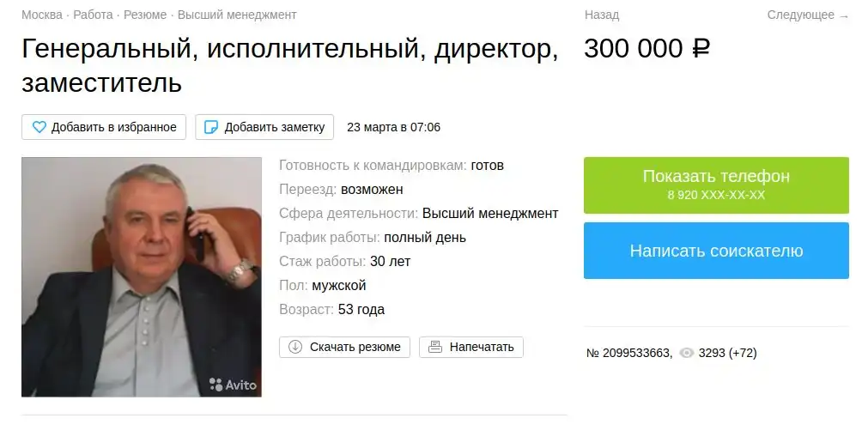Open the Резюме breadcrumb link

(x=145, y=15)
